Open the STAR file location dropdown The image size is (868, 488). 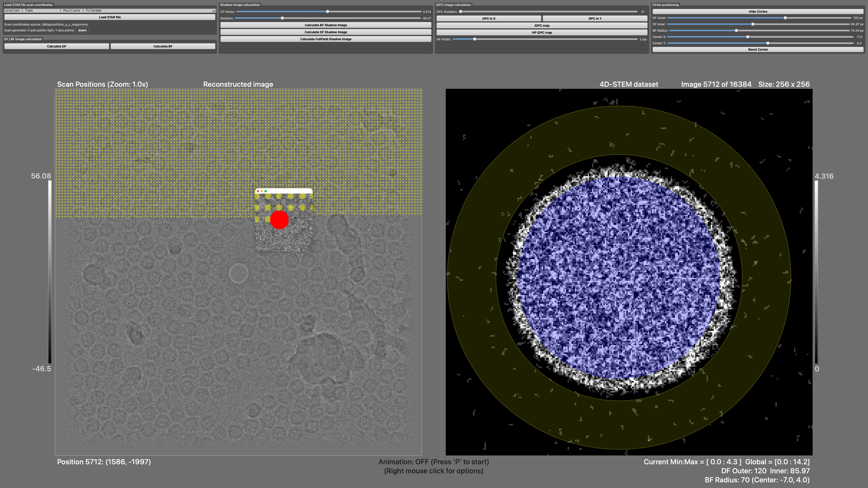pyautogui.click(x=109, y=10)
